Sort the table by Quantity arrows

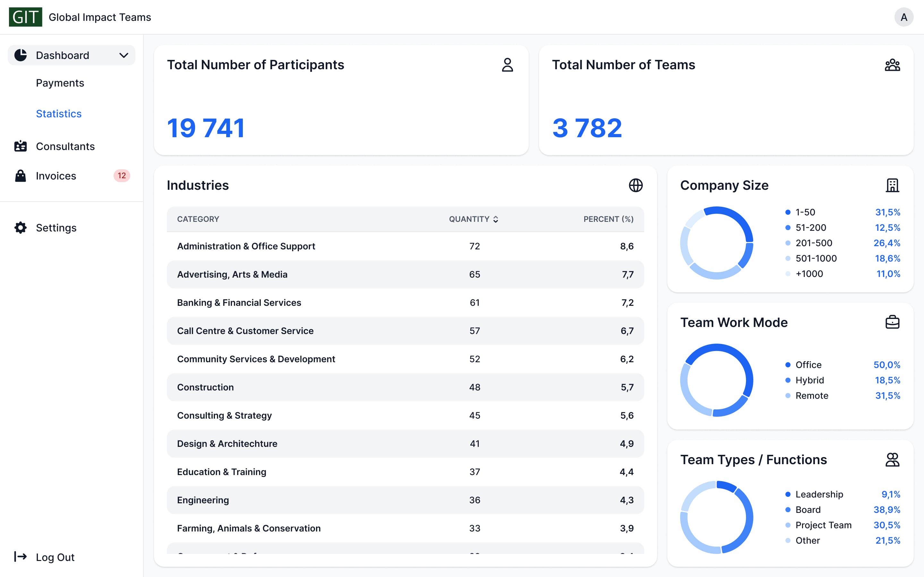(496, 219)
